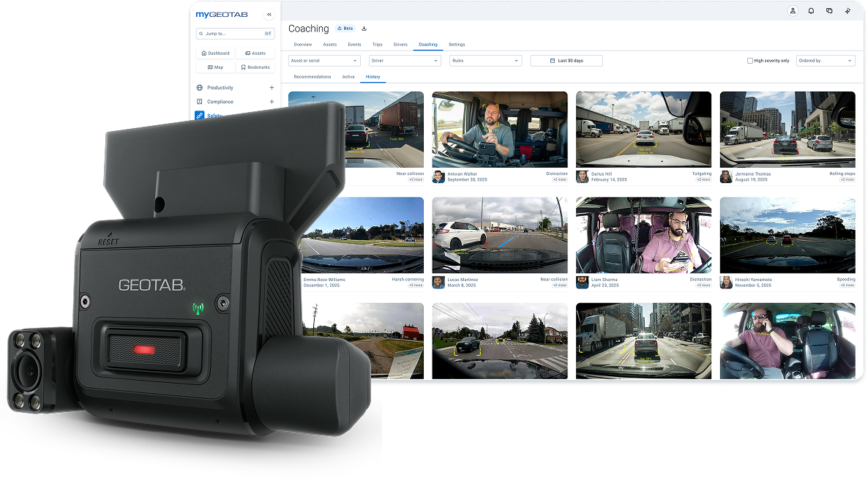Open the Ordered by dropdown
Screen dimensions: 868x489
[826, 61]
